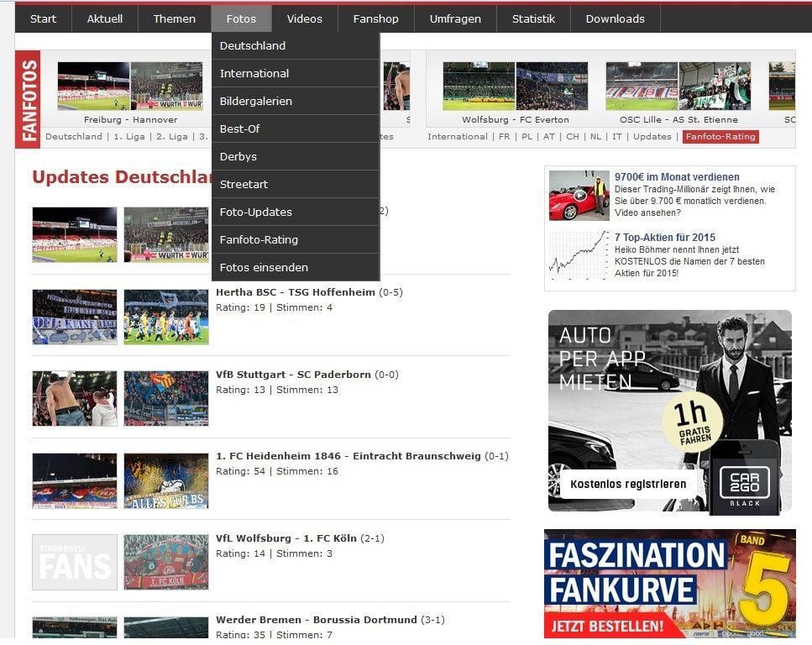
Task: Filter by IT country link
Action: pyautogui.click(x=617, y=137)
